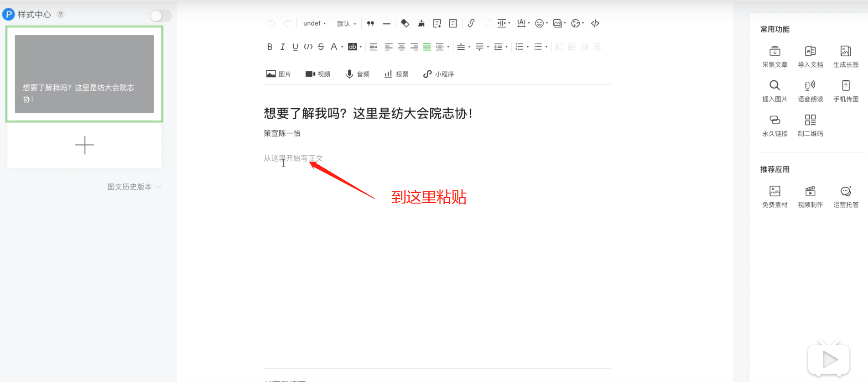Open 制二维码 QR code maker
The image size is (868, 382).
(x=811, y=126)
